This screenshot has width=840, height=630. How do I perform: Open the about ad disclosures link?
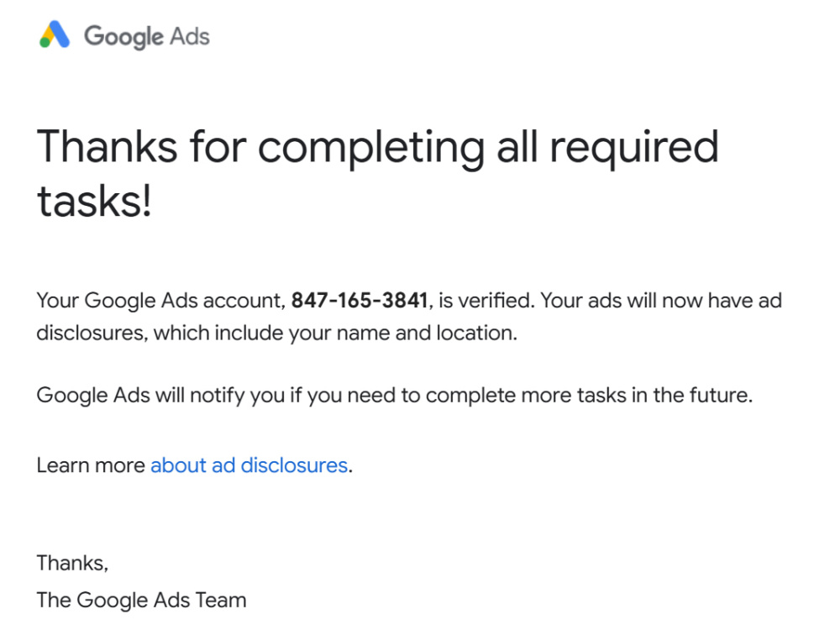pos(249,465)
